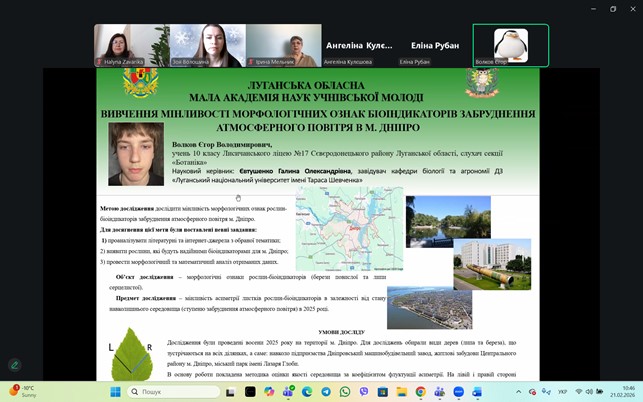Click the owl academy emblem on slide
The width and height of the screenshot is (643, 402).
482,82
